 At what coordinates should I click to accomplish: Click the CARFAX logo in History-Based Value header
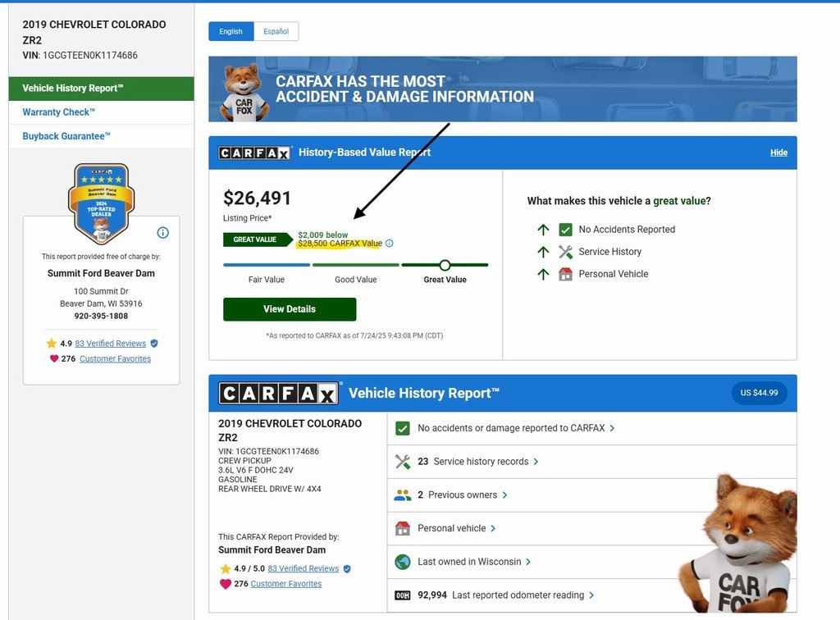[254, 153]
